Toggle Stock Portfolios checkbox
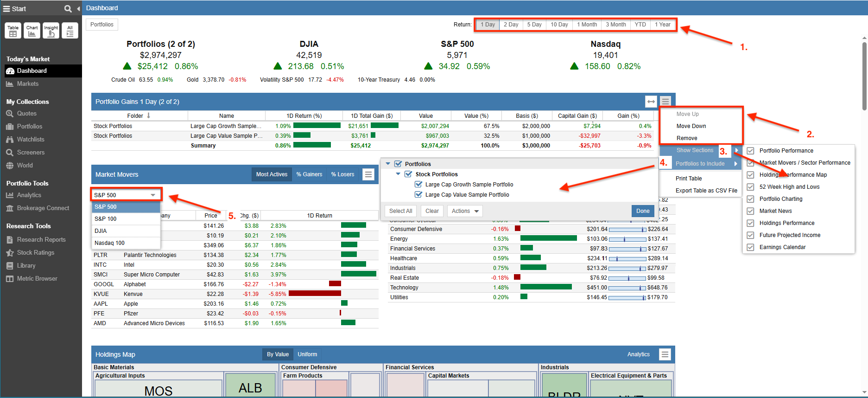This screenshot has height=398, width=868. click(x=408, y=174)
